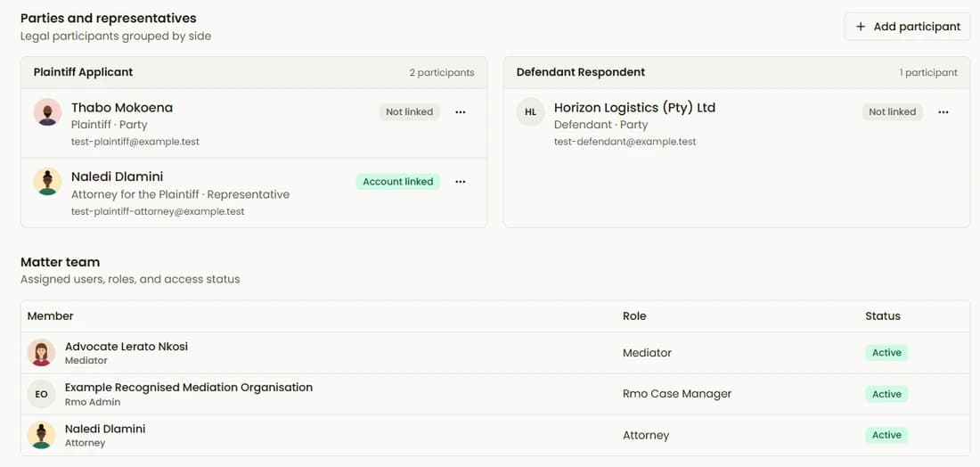Click Active status for Naledi Dlamini
Screen dimensions: 980x467
tap(886, 435)
